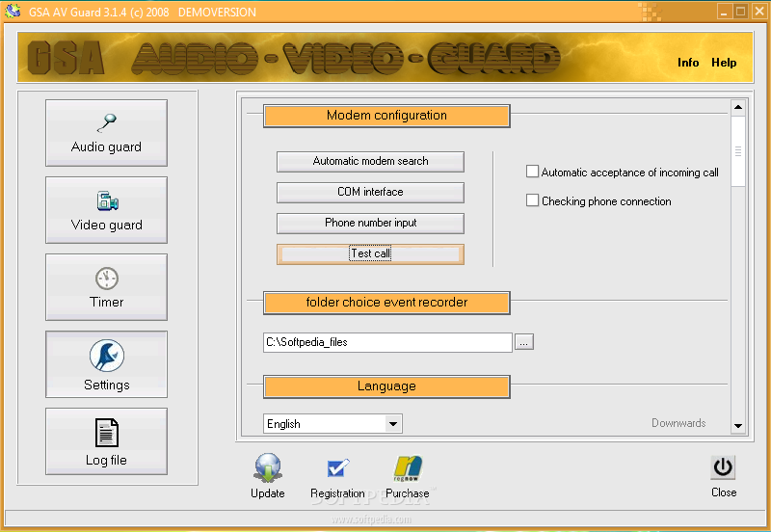
Task: Open Phone number input
Action: click(370, 224)
